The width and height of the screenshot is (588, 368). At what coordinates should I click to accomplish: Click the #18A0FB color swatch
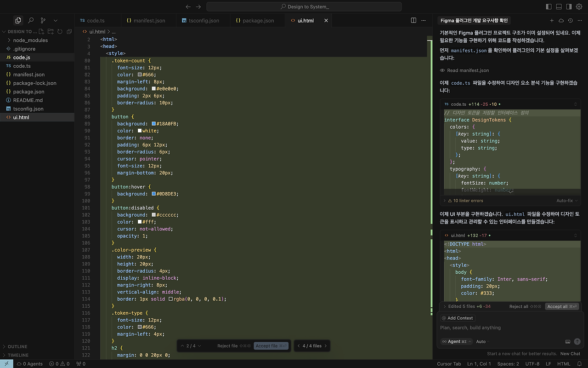pos(154,124)
